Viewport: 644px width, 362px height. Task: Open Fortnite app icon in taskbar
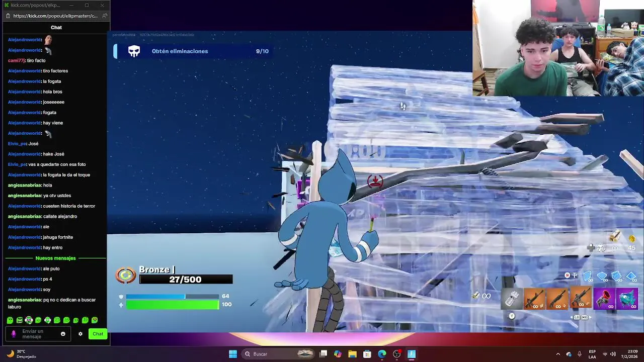pos(412,354)
